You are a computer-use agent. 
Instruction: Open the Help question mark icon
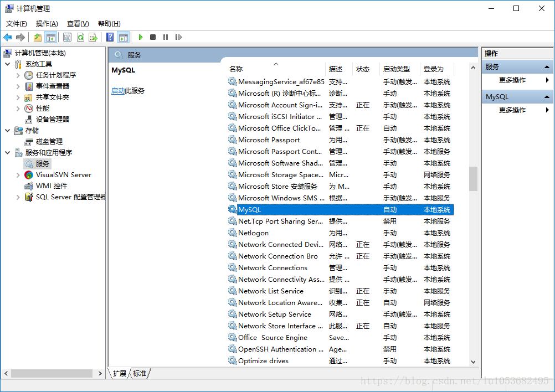[x=110, y=37]
